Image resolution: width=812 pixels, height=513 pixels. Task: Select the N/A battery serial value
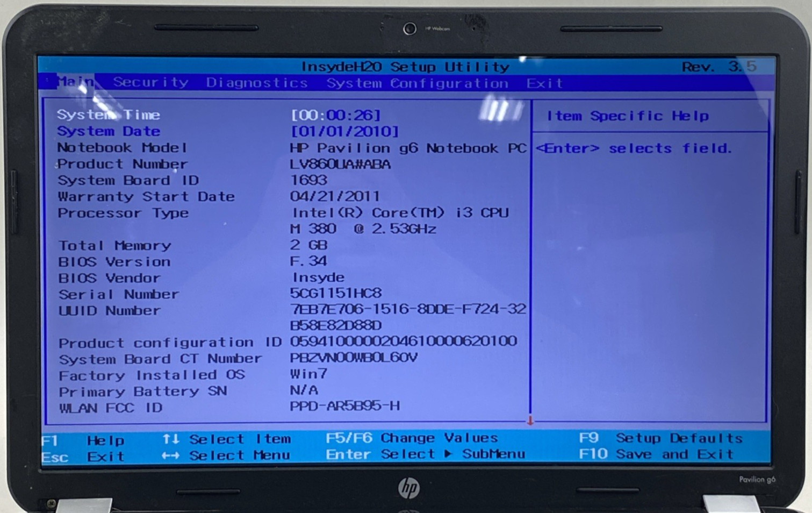click(x=304, y=390)
